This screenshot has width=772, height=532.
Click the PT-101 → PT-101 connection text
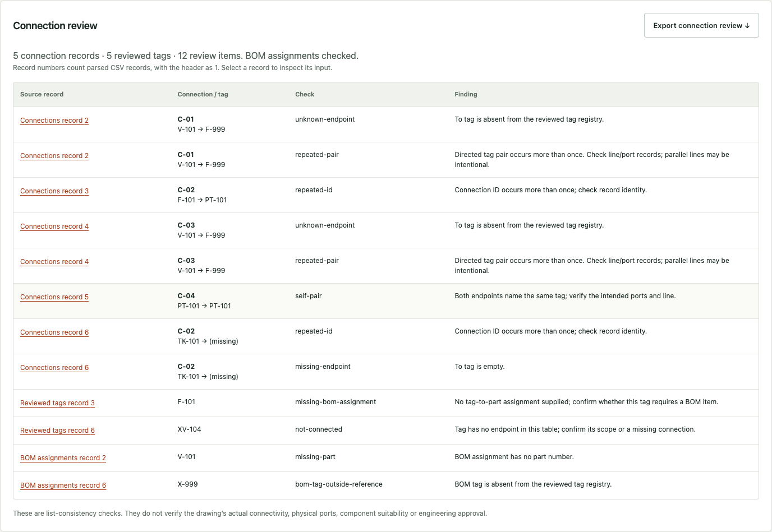(204, 306)
